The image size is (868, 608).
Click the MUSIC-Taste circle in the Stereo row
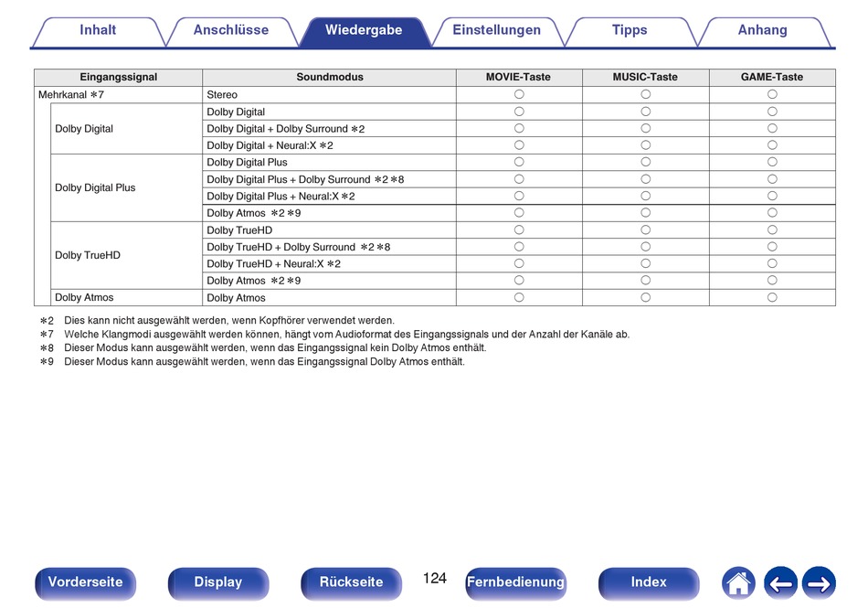645,95
